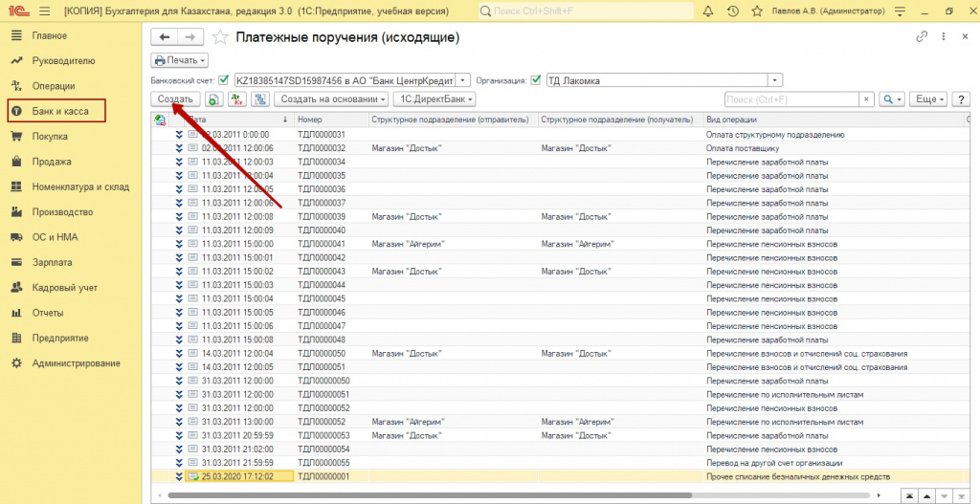The height and width of the screenshot is (504, 980).
Task: Go forward with the right arrow button
Action: (190, 37)
